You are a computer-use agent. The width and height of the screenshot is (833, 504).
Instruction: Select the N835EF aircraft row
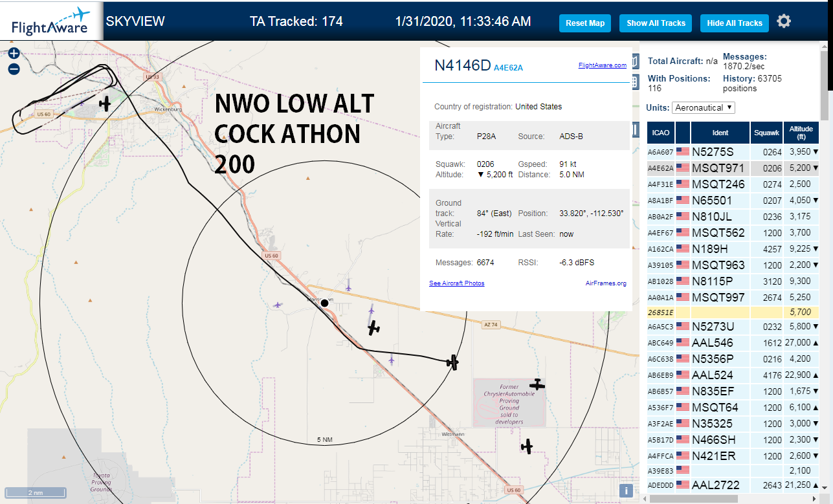(733, 391)
